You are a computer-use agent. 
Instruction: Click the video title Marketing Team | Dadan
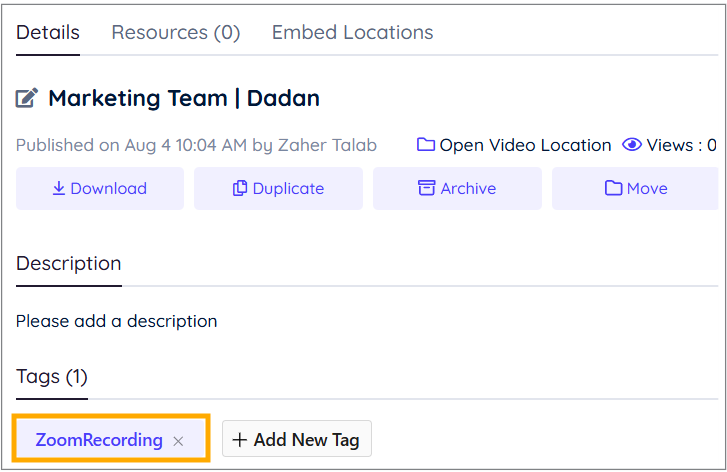[184, 99]
